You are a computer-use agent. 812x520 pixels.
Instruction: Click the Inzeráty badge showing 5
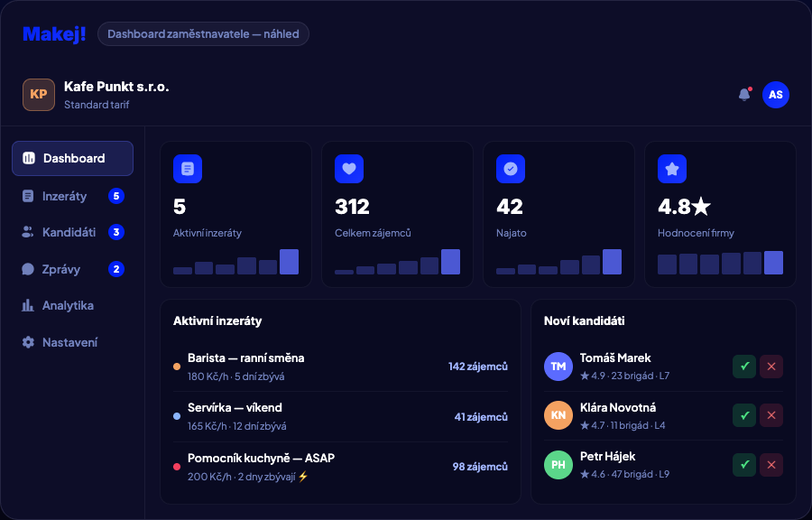(x=116, y=196)
